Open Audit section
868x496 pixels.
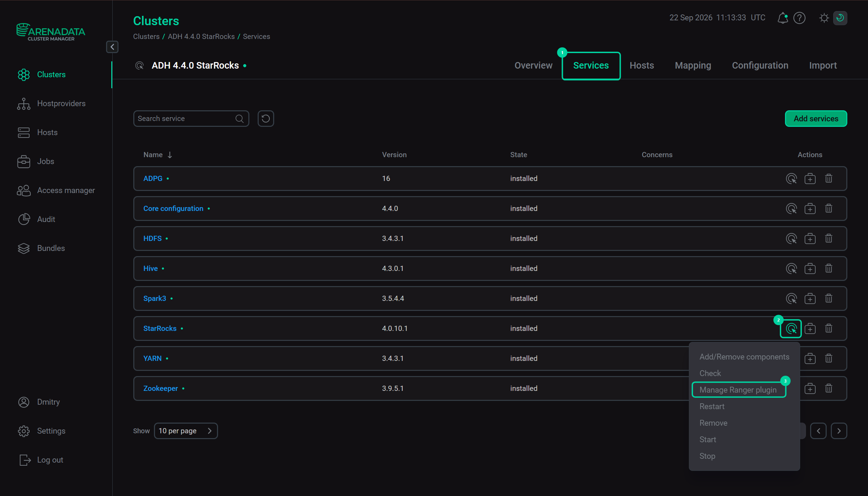[46, 219]
